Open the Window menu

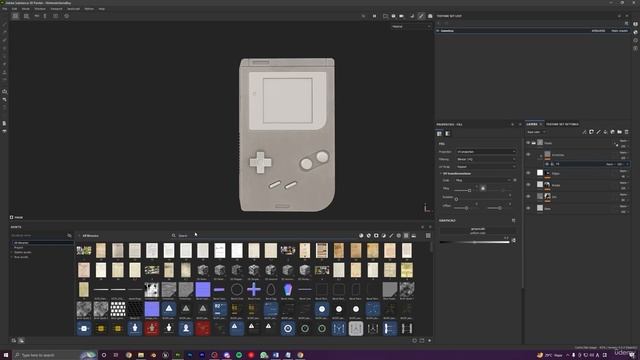[40, 9]
